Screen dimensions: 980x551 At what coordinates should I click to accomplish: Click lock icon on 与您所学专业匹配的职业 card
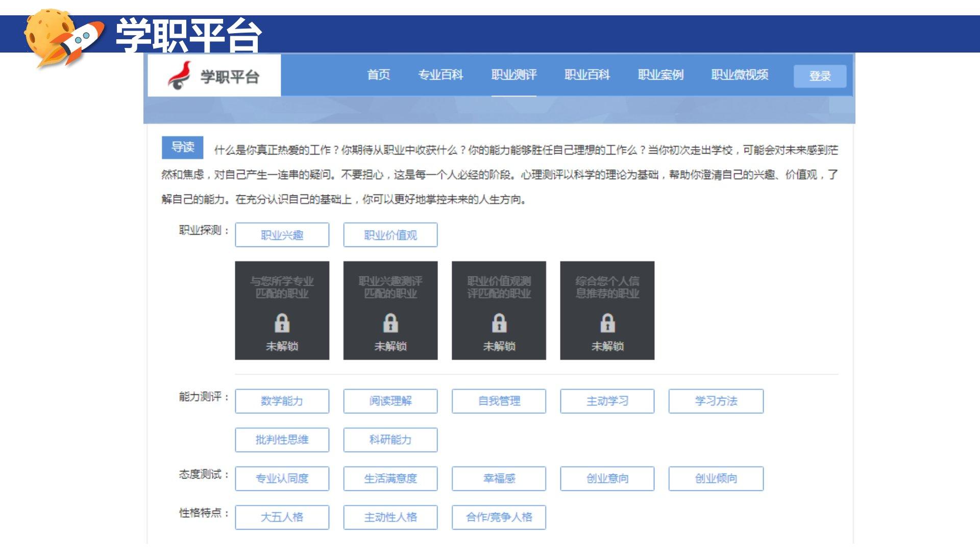(x=282, y=323)
